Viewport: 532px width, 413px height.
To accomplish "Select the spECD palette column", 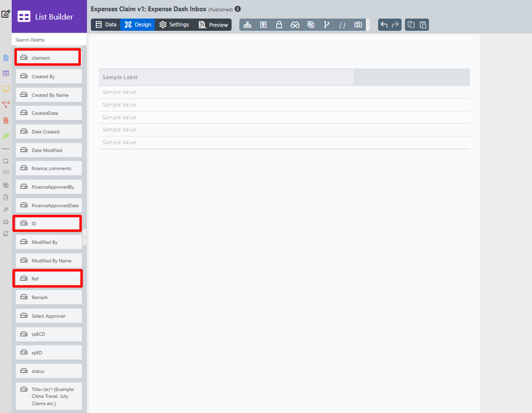I will click(x=49, y=334).
